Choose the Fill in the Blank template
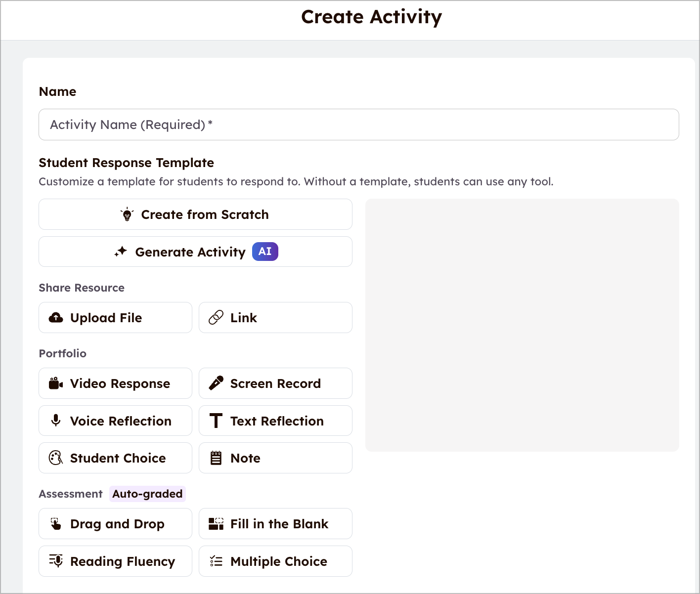The width and height of the screenshot is (700, 594). pyautogui.click(x=275, y=524)
